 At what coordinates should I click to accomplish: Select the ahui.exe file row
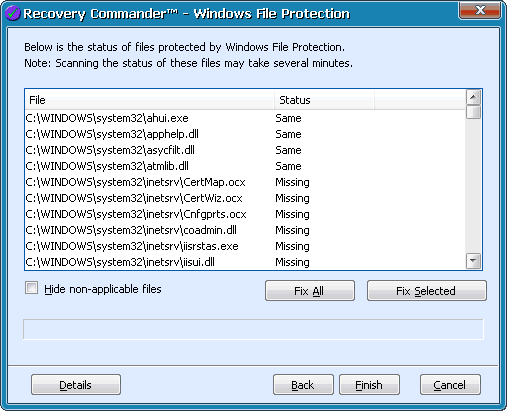coord(245,118)
